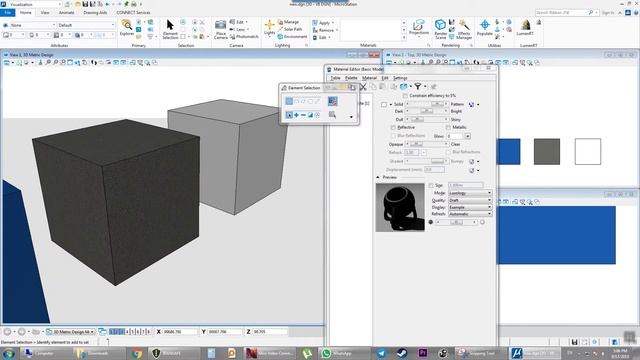The height and width of the screenshot is (360, 640).
Task: Select Add mode plus icon in Element Selection
Action: coord(296,115)
